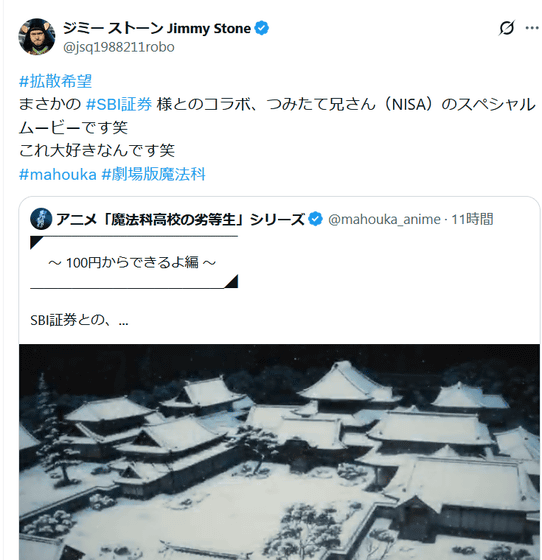Open the mahouka_anime account avatar
The height and width of the screenshot is (560, 542).
pos(41,219)
